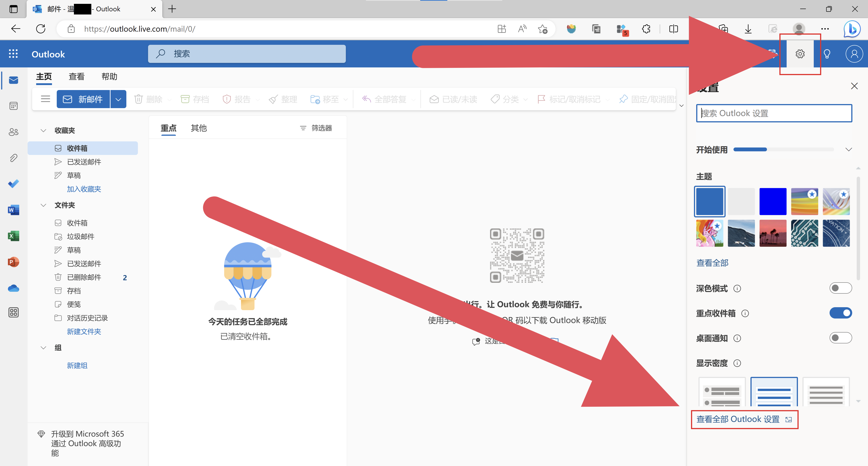Open the Calendar icon in left sidebar

pos(14,106)
